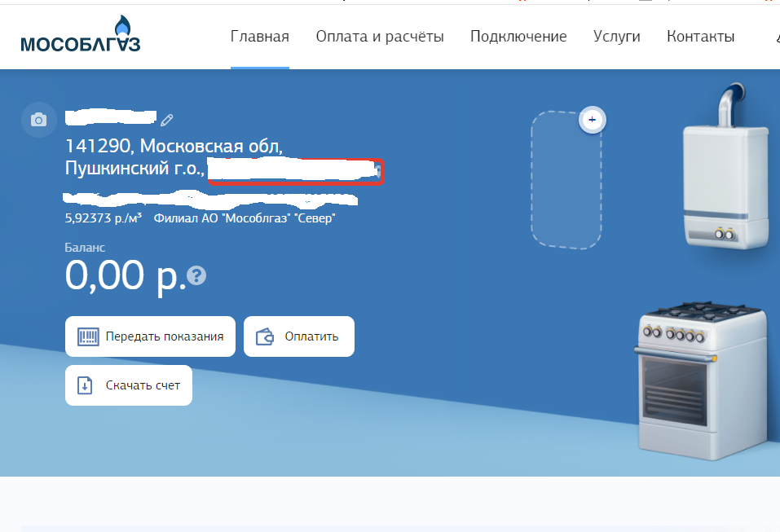Click the Скачать счет button
The width and height of the screenshot is (780, 532).
(129, 385)
